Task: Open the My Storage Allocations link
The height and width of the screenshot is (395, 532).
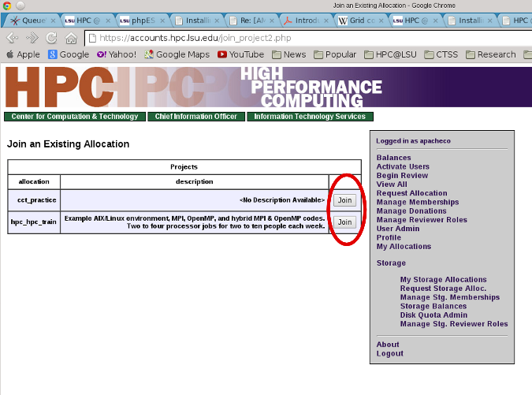Action: pos(443,279)
